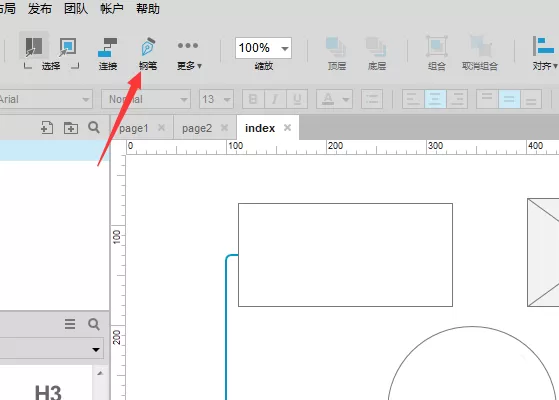Image resolution: width=559 pixels, height=400 pixels.
Task: Close the page1 tab
Action: tap(161, 128)
